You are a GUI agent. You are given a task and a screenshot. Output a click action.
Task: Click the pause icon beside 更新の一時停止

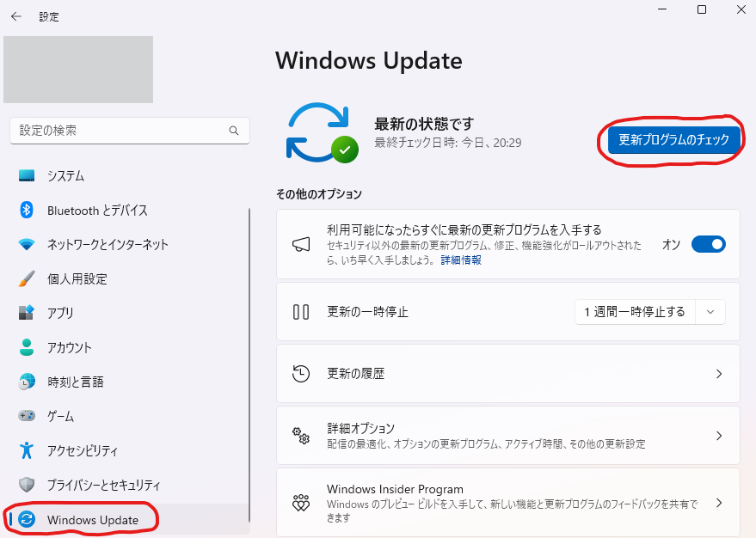pyautogui.click(x=301, y=312)
